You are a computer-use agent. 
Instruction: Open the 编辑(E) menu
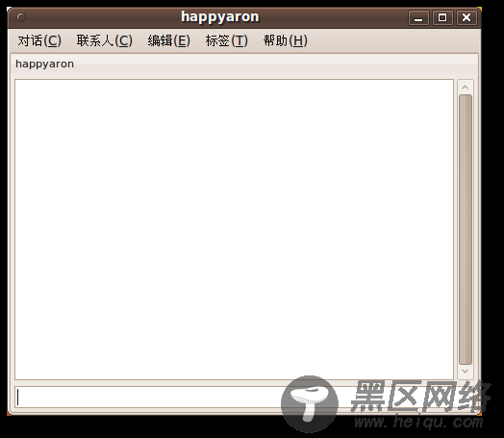(x=168, y=40)
